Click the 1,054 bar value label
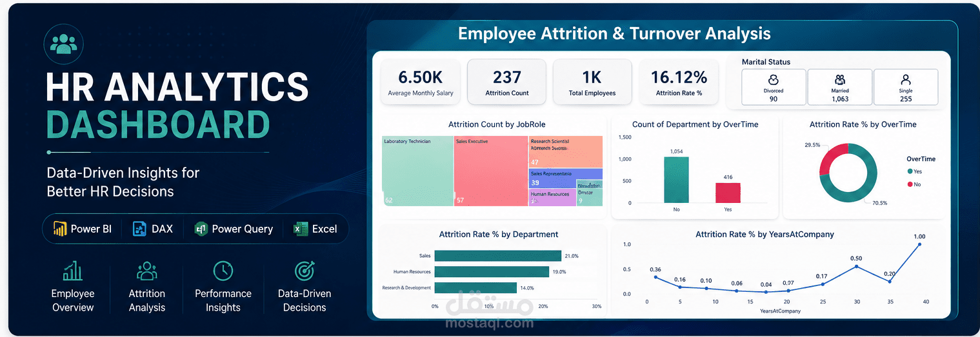 click(x=676, y=151)
